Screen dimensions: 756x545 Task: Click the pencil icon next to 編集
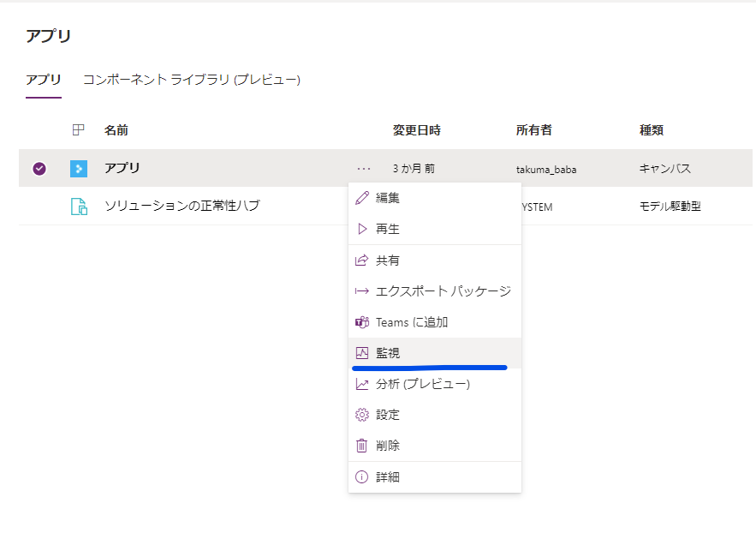362,198
